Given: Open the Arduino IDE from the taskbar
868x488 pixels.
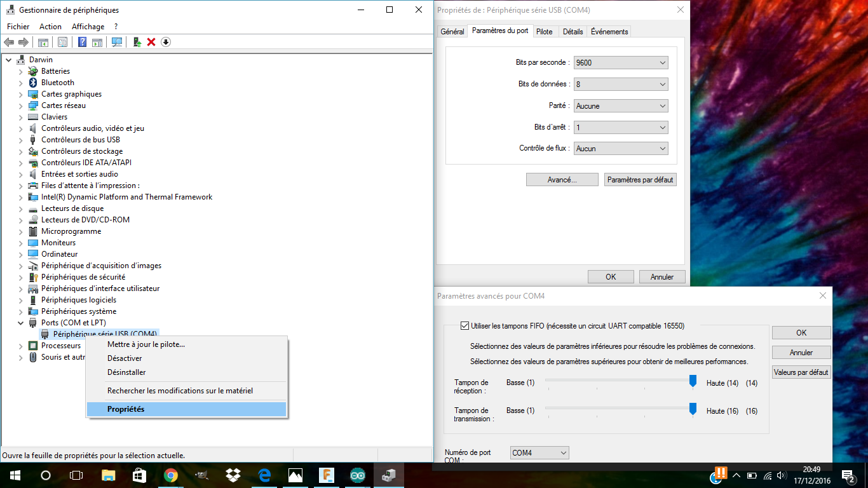Looking at the screenshot, I should pos(357,475).
